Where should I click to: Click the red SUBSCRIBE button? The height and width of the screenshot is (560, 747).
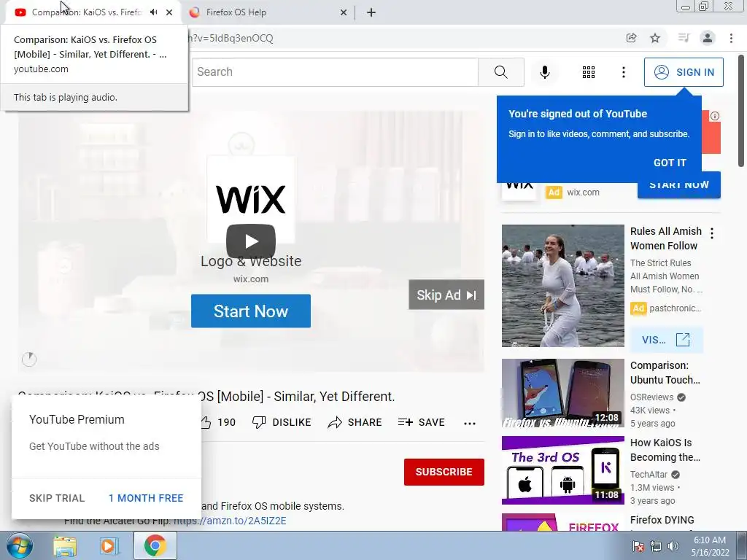(x=444, y=472)
